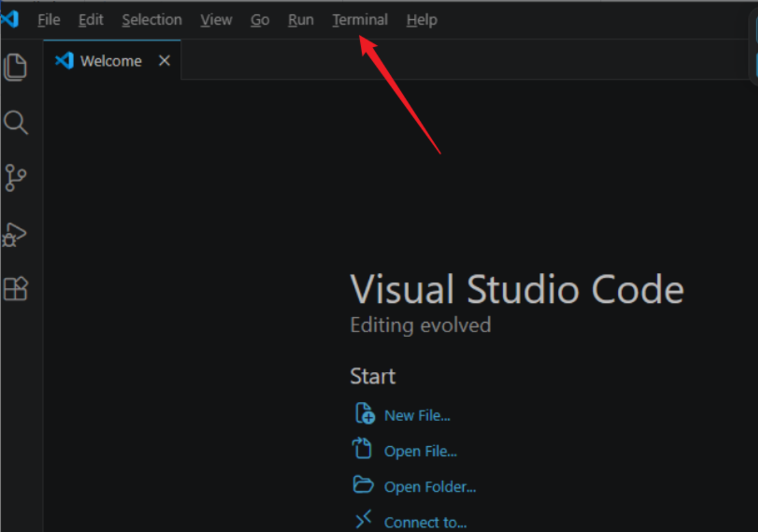758x532 pixels.
Task: Open the Run menu
Action: click(301, 20)
